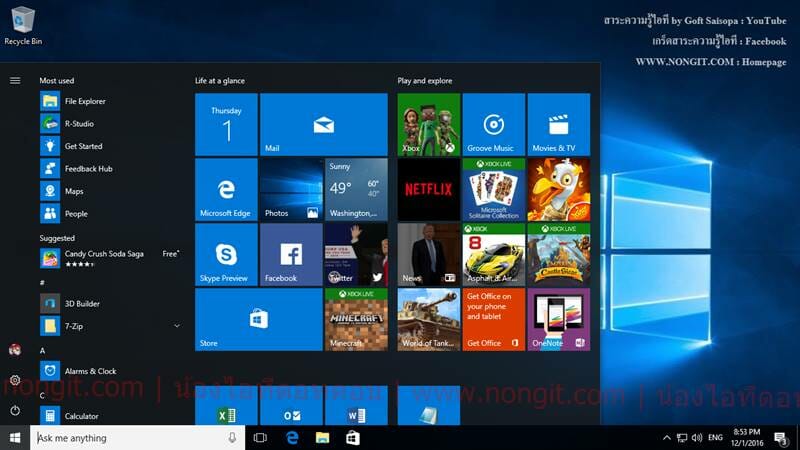The image size is (800, 450).
Task: Install suggested Candy Crush Soda Saga
Action: (x=110, y=258)
